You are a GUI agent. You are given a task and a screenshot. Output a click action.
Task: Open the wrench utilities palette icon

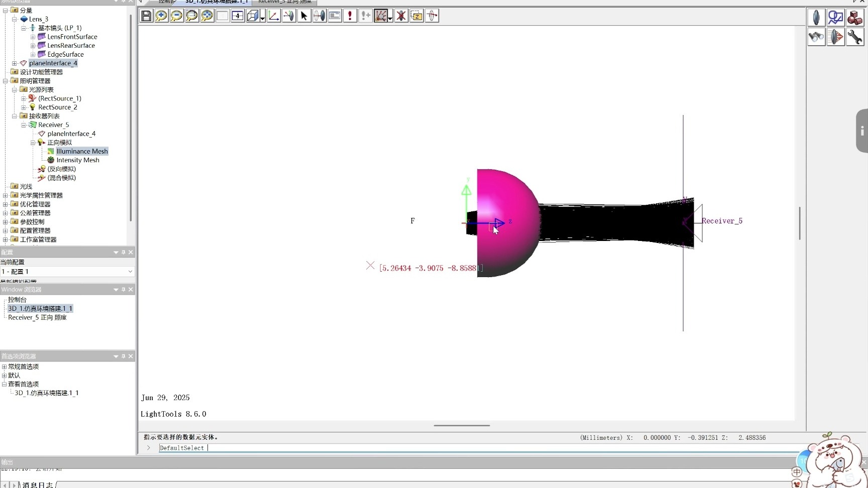[854, 37]
